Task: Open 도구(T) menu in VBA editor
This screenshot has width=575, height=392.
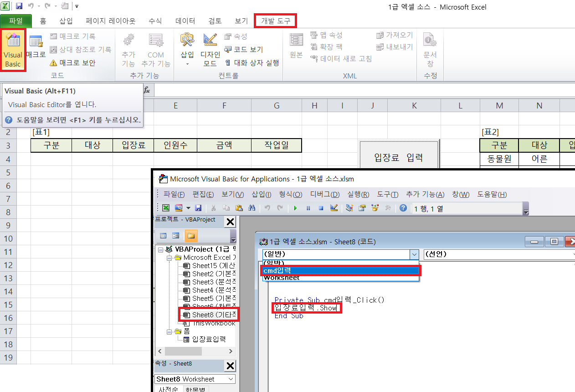Action: (x=388, y=195)
